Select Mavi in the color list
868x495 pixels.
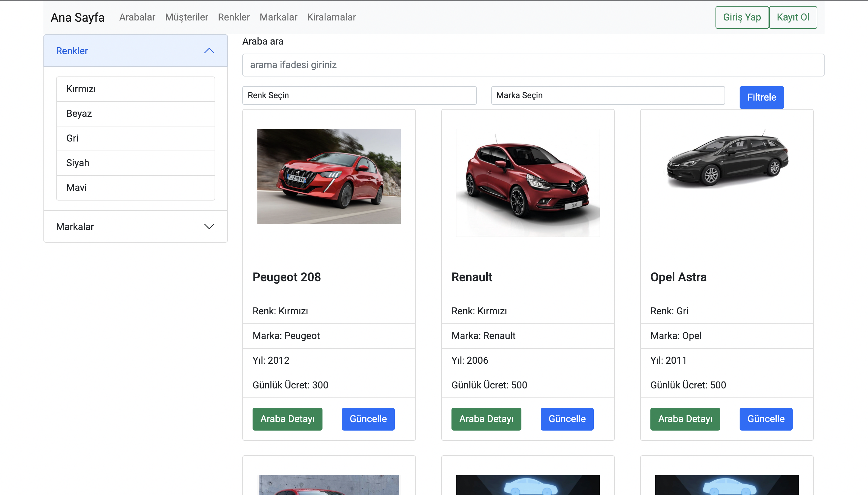[x=135, y=188]
